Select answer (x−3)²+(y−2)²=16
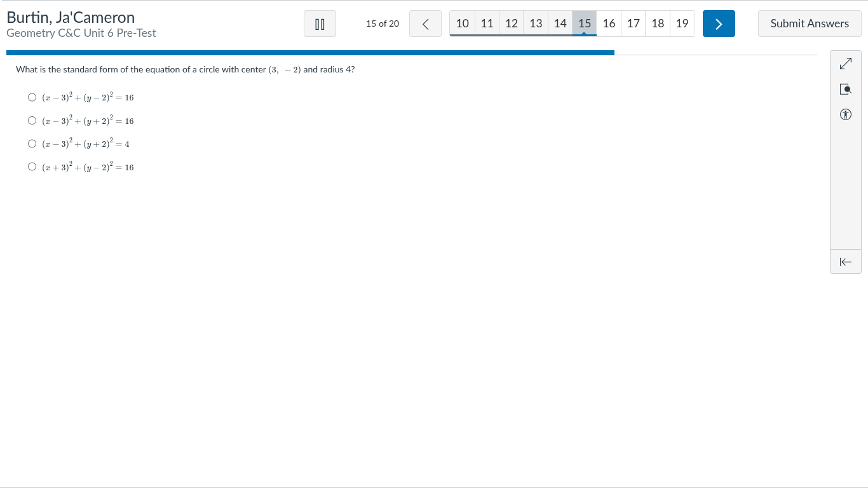This screenshot has height=488, width=868. [x=32, y=98]
